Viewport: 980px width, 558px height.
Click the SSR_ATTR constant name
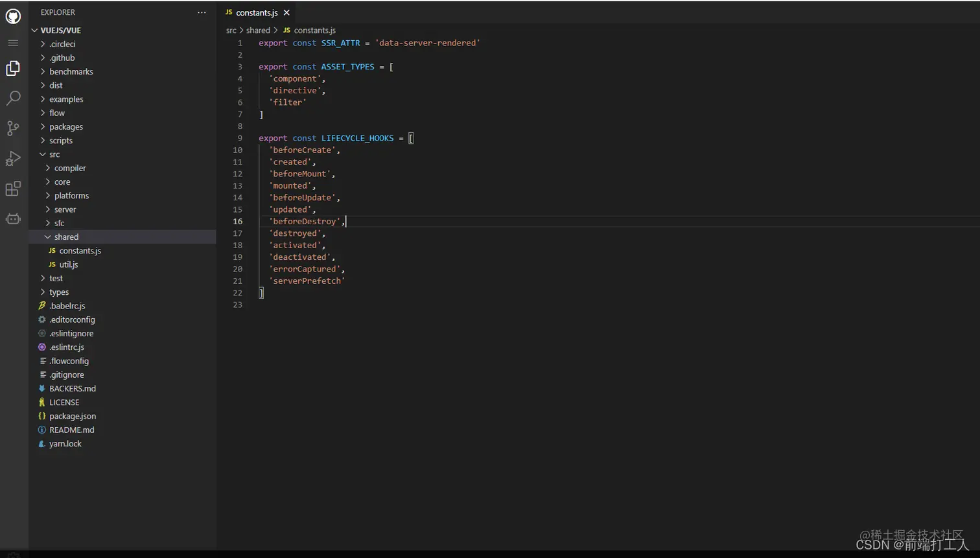[340, 43]
